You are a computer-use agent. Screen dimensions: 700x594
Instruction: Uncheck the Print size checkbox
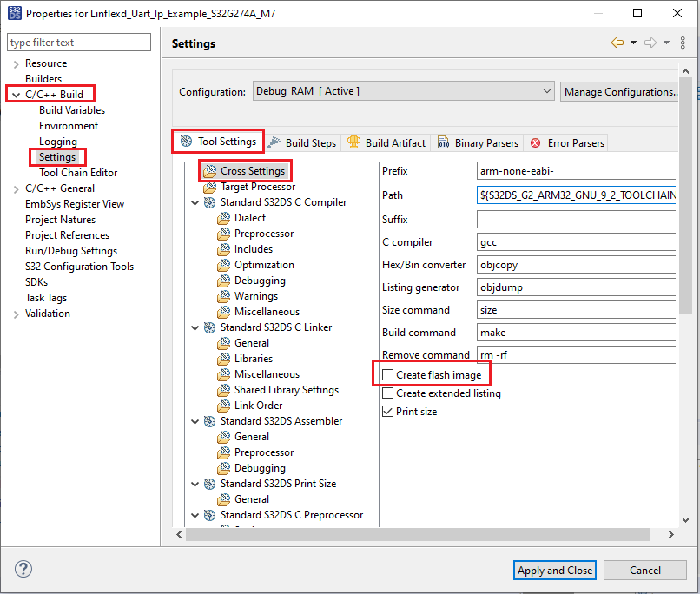(388, 412)
